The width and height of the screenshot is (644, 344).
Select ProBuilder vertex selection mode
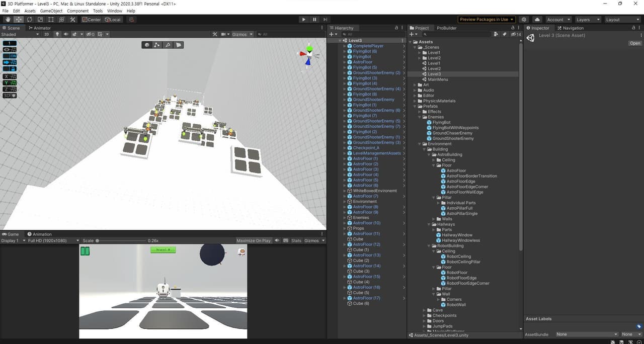point(157,45)
